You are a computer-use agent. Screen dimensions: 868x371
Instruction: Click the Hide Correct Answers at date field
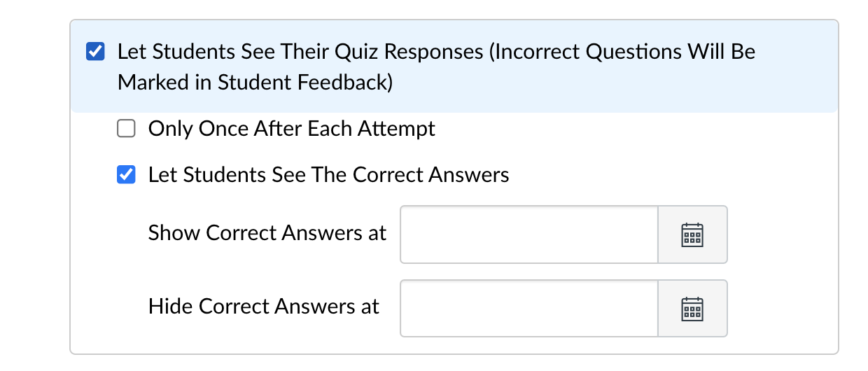(x=529, y=309)
